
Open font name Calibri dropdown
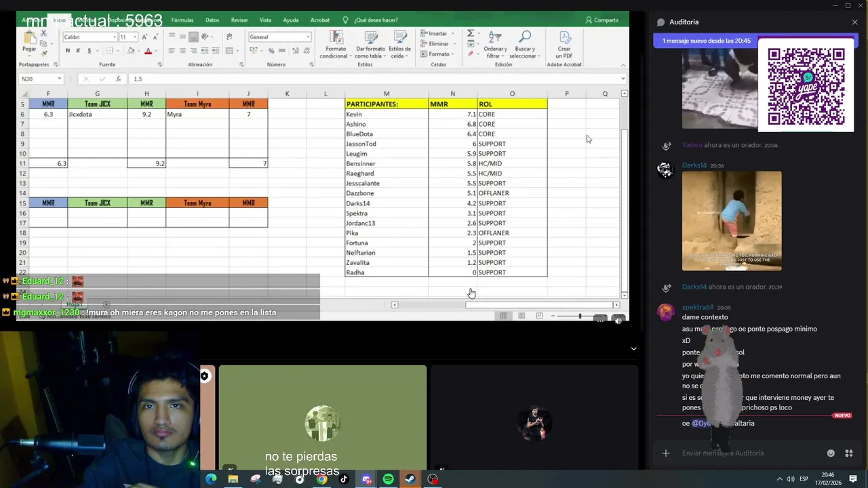point(115,37)
